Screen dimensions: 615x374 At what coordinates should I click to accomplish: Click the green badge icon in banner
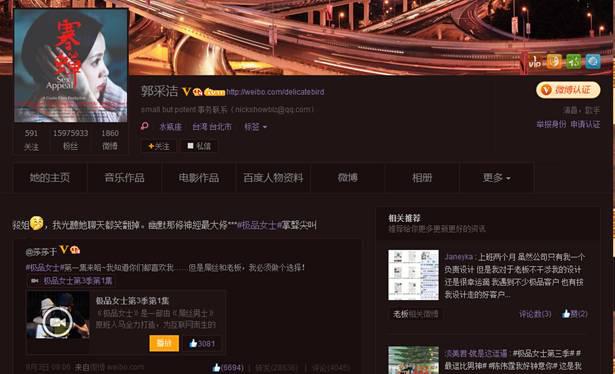(x=573, y=62)
